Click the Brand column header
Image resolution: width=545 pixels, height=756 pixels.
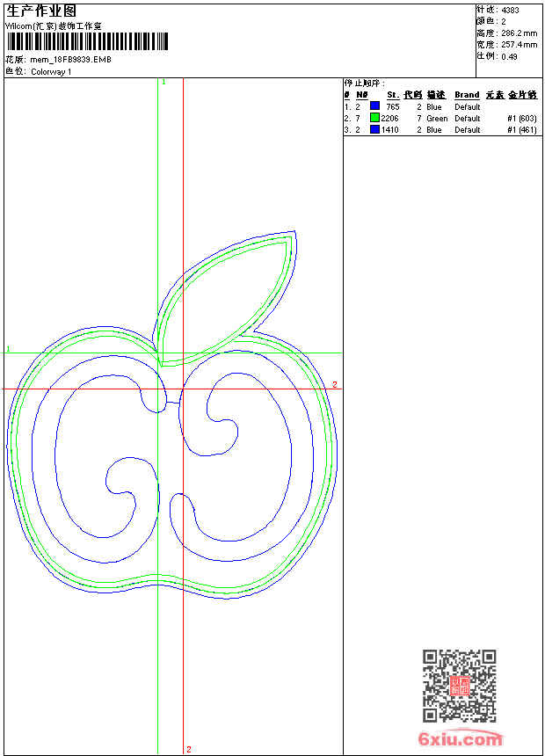tap(467, 95)
